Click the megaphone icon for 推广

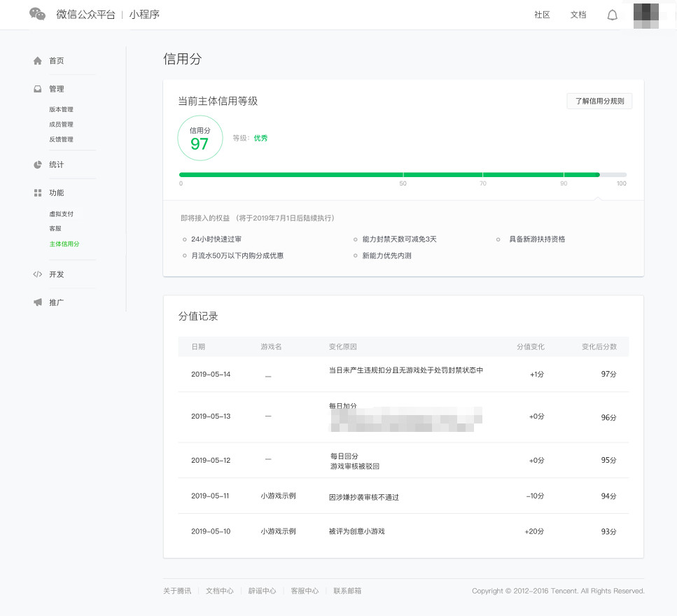click(x=38, y=302)
